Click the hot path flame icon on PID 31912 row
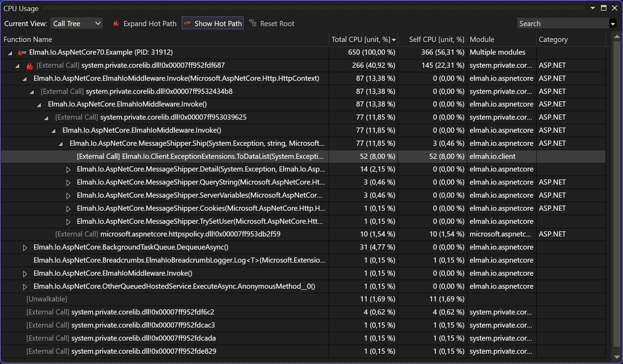The width and height of the screenshot is (623, 364). click(21, 52)
